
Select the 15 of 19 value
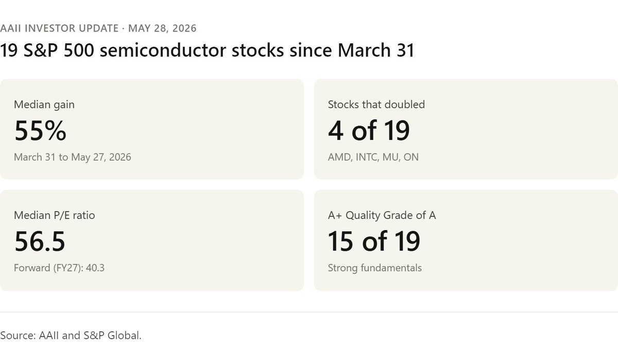374,241
